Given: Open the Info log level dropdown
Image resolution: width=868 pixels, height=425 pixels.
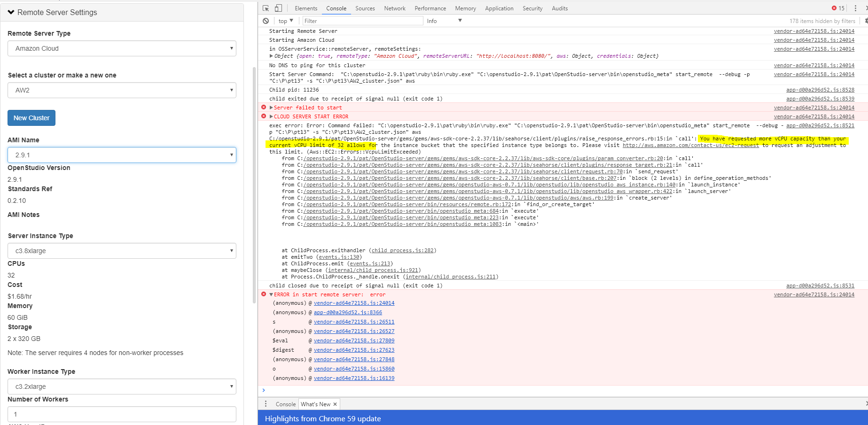Looking at the screenshot, I should pyautogui.click(x=444, y=21).
